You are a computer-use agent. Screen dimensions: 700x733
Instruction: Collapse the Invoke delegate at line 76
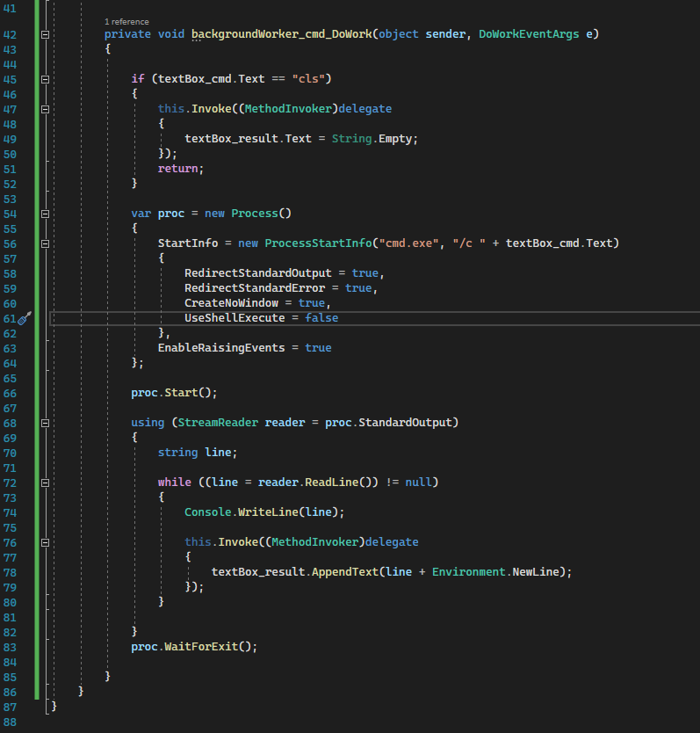[x=46, y=543]
